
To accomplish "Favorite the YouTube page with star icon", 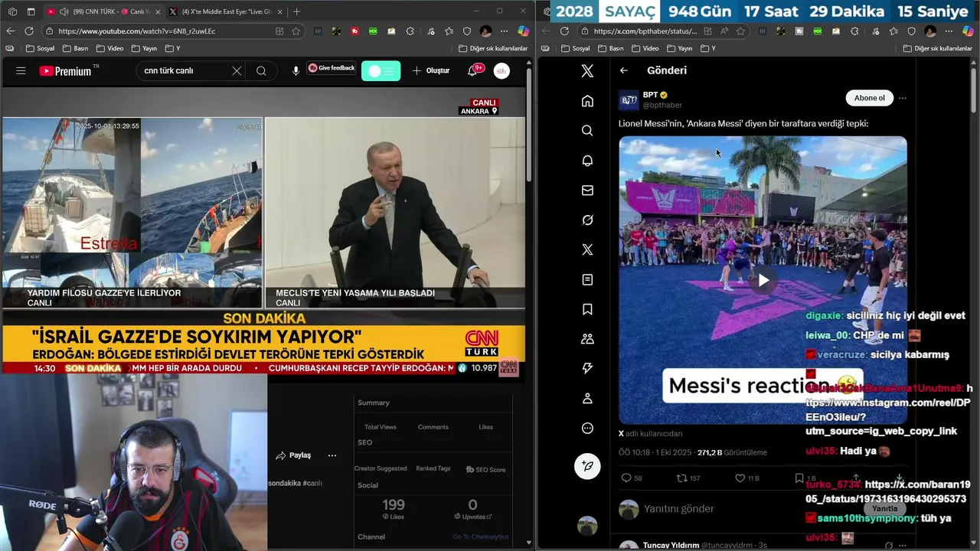I will pos(296,31).
